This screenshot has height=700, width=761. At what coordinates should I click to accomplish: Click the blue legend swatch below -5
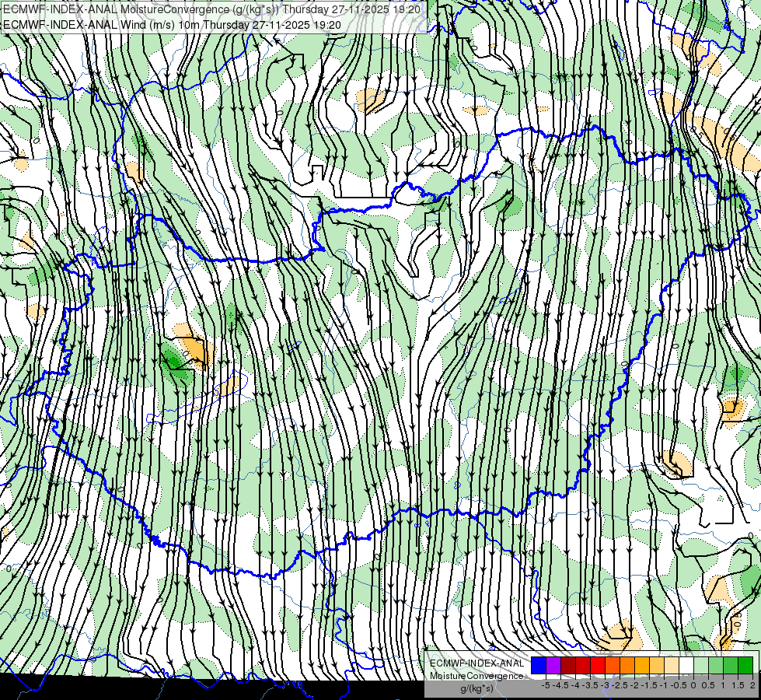pos(539,666)
